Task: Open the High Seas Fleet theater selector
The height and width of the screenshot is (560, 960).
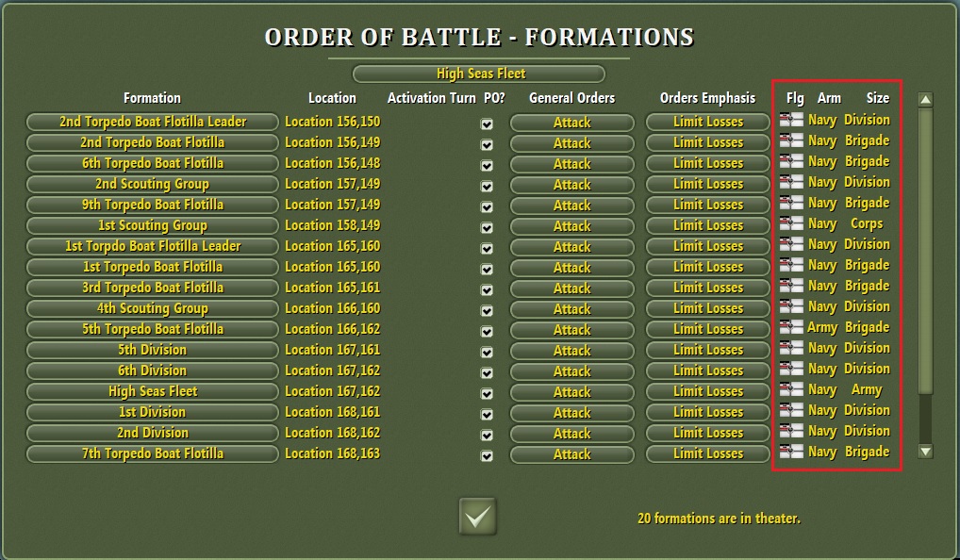Action: tap(477, 73)
